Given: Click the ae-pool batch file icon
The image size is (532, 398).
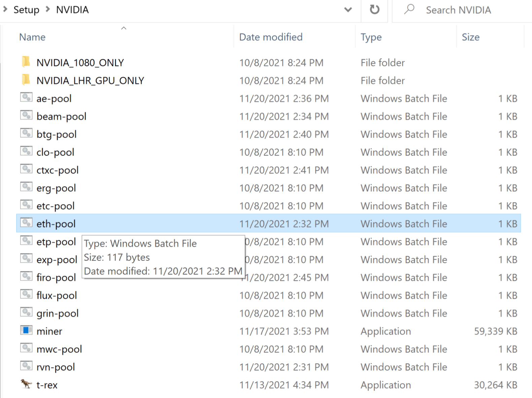Looking at the screenshot, I should coord(26,98).
